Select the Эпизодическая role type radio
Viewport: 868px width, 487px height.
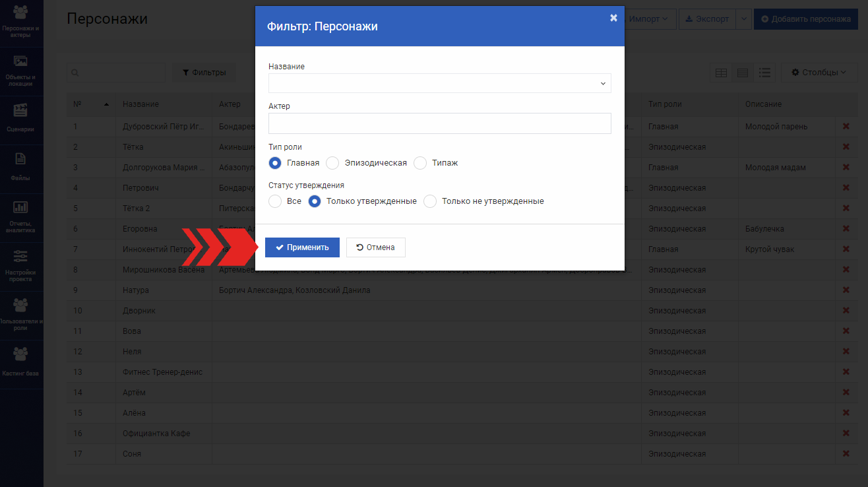point(333,162)
